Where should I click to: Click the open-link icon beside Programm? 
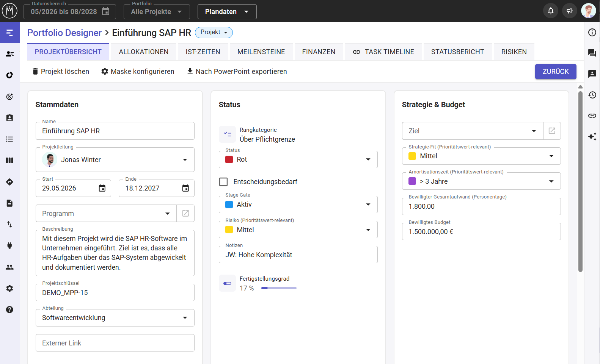point(185,213)
